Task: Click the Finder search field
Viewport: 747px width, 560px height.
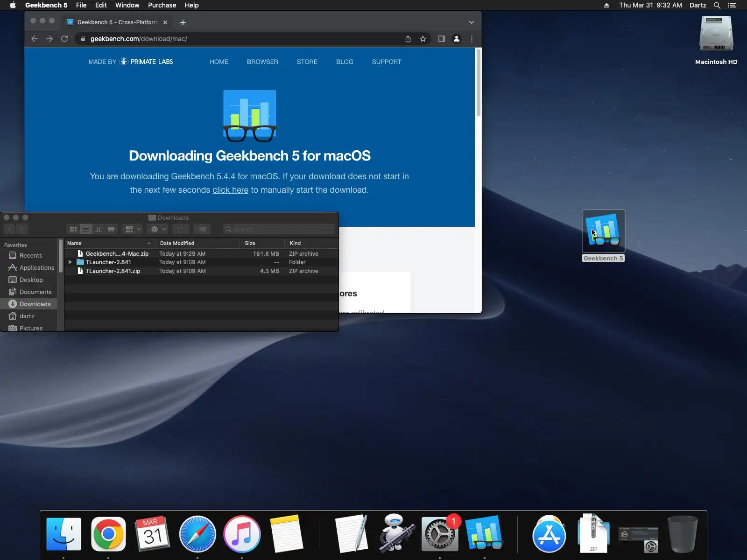Action: point(279,229)
